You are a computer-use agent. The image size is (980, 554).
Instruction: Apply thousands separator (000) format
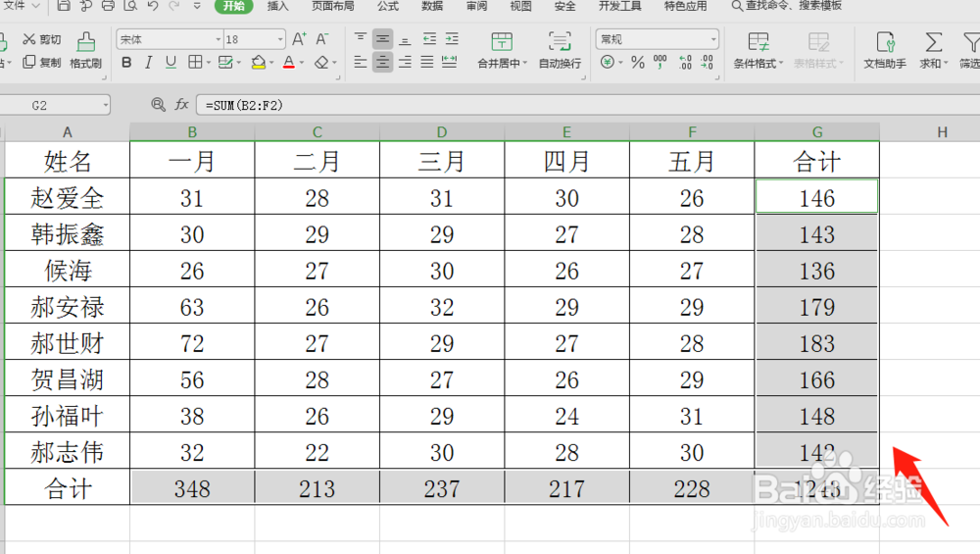coord(660,62)
